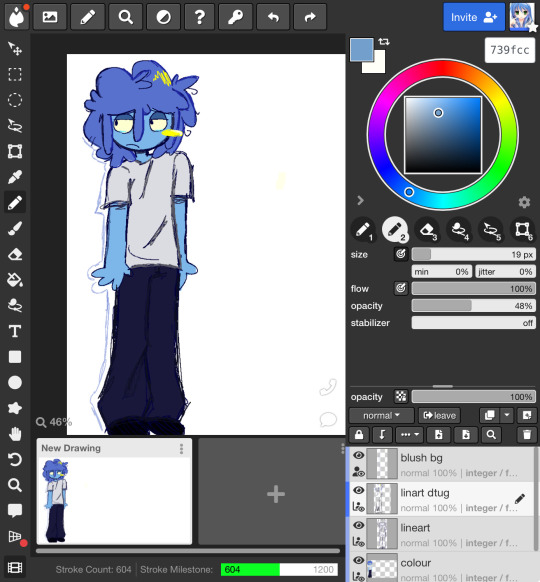Open the help question mark menu
The height and width of the screenshot is (582, 540).
199,17
